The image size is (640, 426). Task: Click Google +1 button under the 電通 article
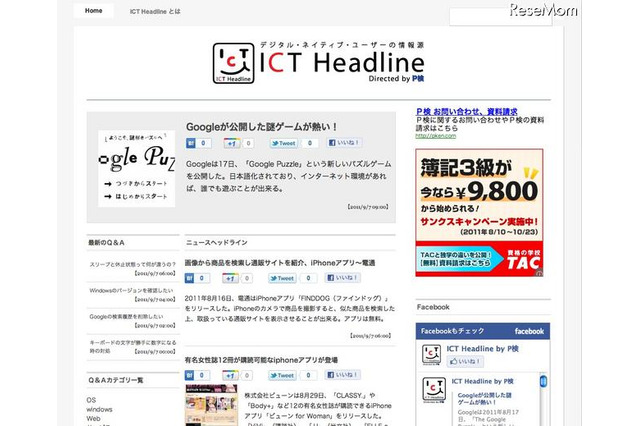point(230,278)
